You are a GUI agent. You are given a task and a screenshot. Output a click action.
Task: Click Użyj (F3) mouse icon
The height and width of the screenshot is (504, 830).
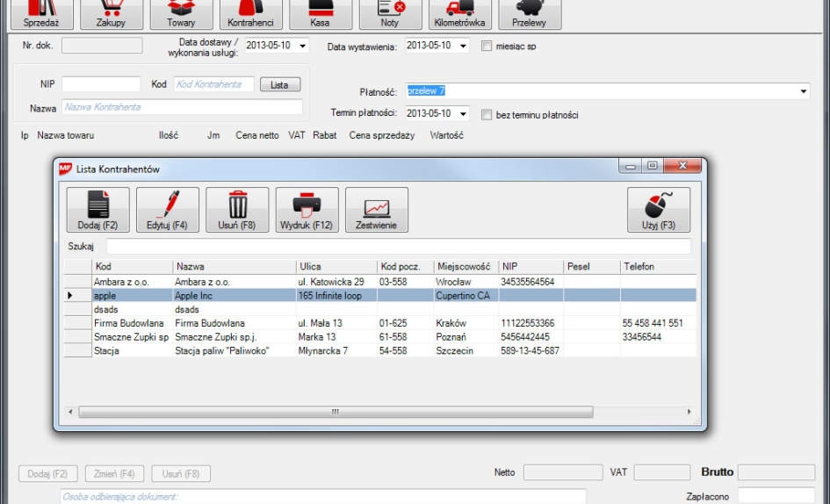(658, 210)
